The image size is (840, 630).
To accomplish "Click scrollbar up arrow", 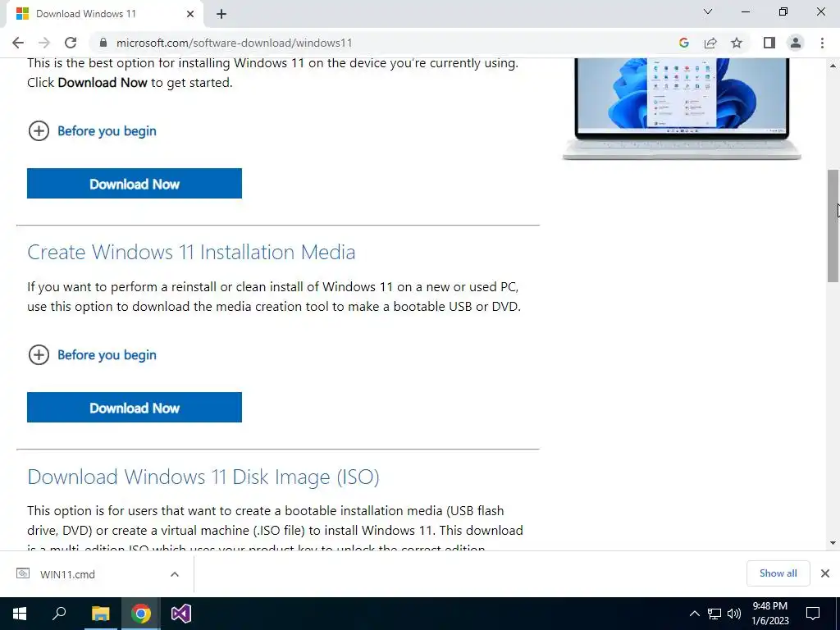I will point(833,66).
